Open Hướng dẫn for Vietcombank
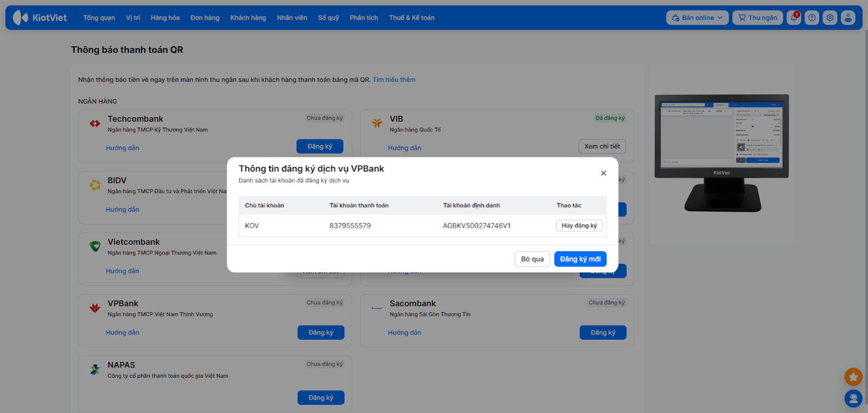This screenshot has width=868, height=413. (x=123, y=271)
